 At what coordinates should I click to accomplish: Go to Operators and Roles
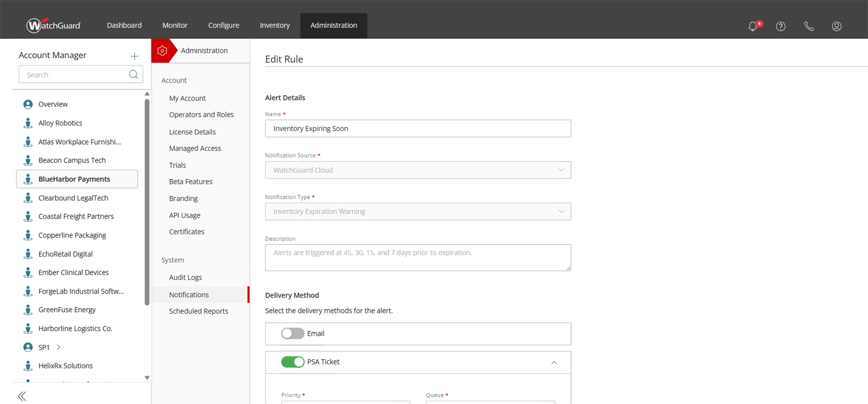[x=201, y=115]
